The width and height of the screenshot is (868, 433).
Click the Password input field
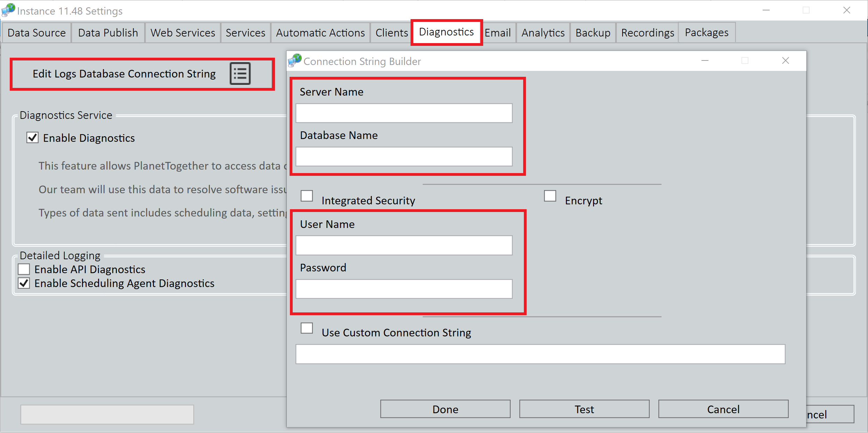pyautogui.click(x=404, y=289)
